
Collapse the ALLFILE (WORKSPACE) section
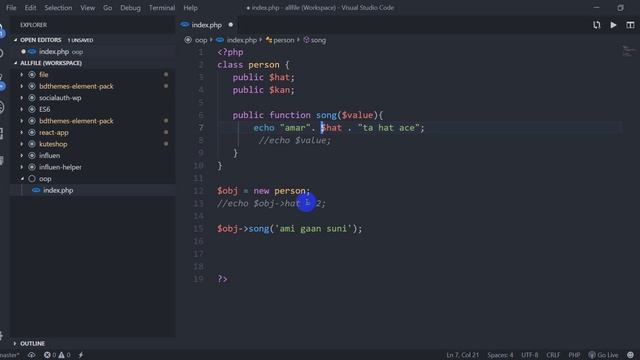[x=16, y=63]
